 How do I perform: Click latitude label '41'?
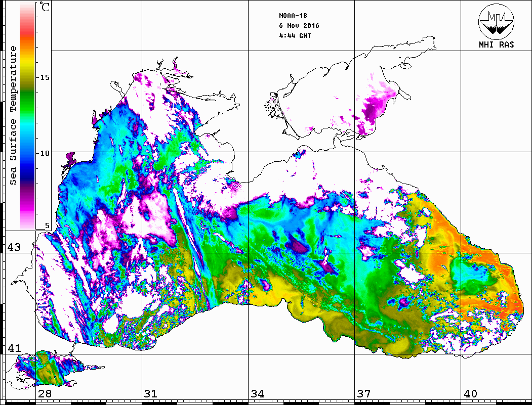pyautogui.click(x=14, y=348)
